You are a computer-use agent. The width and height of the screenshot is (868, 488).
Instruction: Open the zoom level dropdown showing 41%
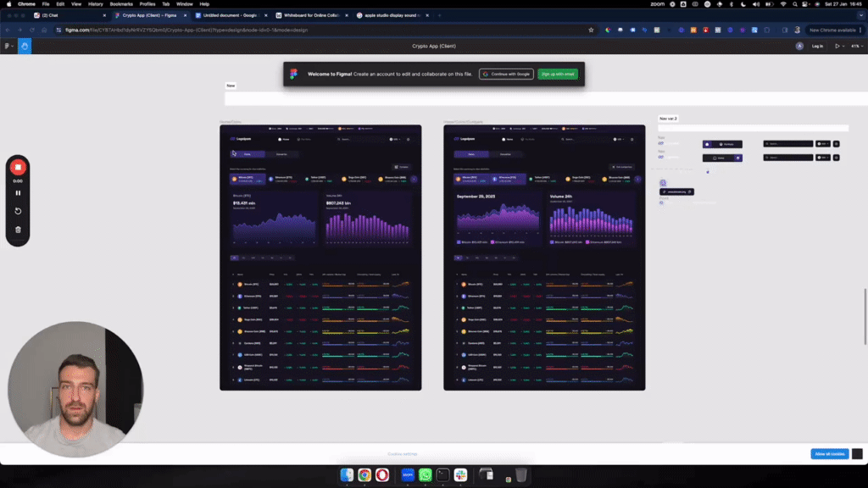click(856, 46)
